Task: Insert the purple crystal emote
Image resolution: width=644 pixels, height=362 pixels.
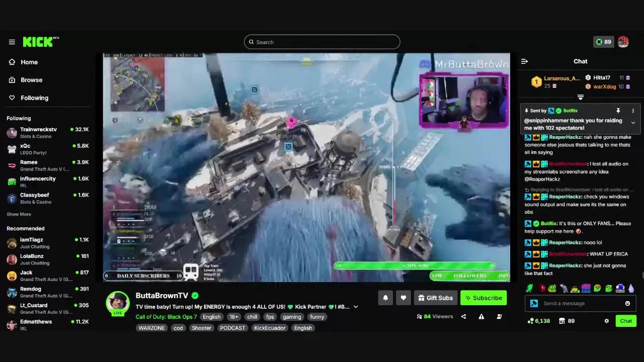Action: pos(631,288)
